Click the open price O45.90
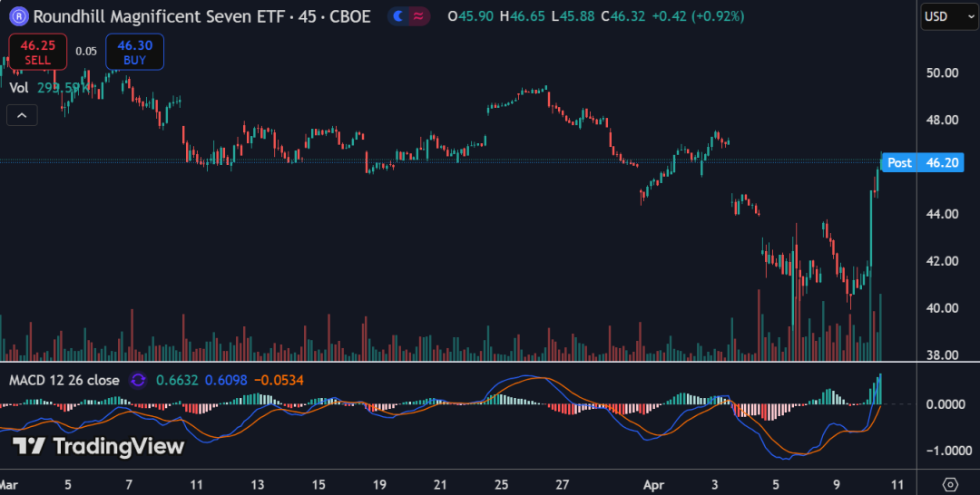Image resolution: width=980 pixels, height=495 pixels. point(471,16)
